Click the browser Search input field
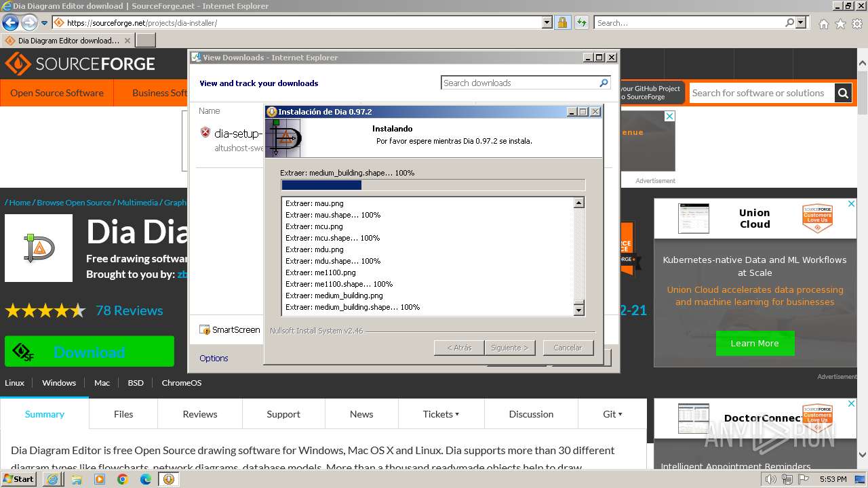The width and height of the screenshot is (868, 488). pos(688,22)
